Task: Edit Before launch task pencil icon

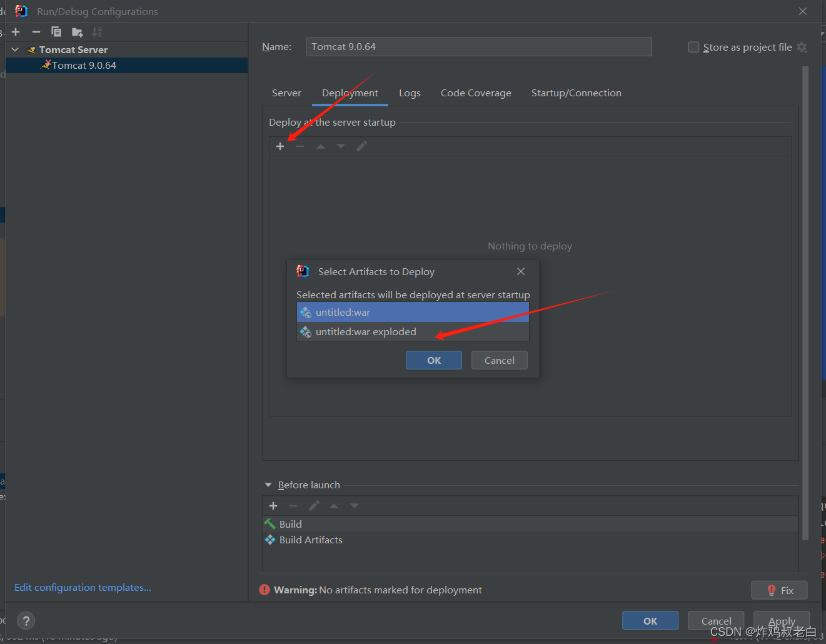Action: [x=314, y=506]
